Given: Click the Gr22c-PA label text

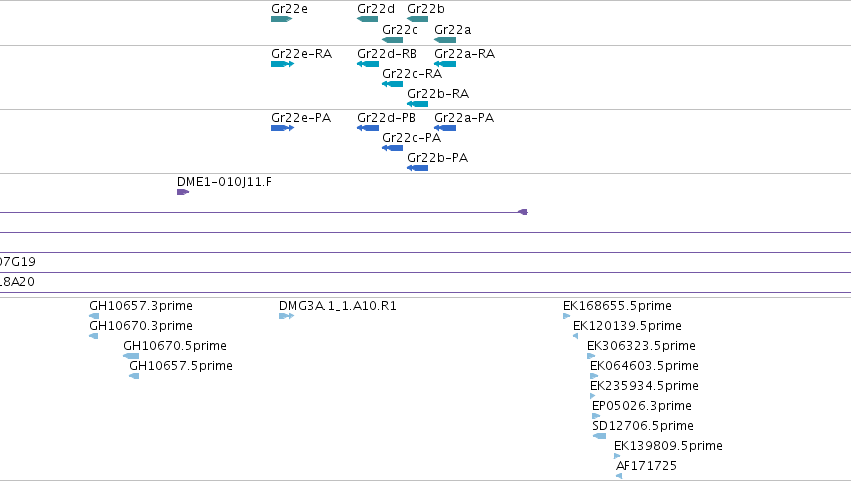Looking at the screenshot, I should click(x=411, y=138).
